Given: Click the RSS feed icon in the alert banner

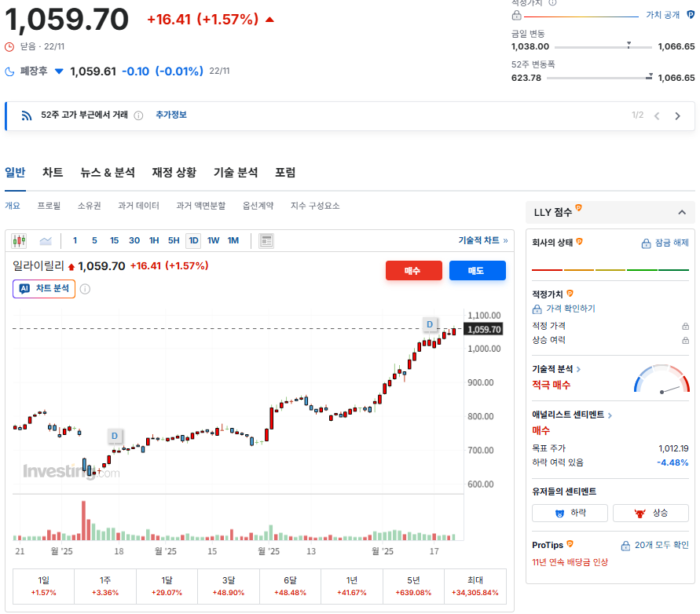Looking at the screenshot, I should pyautogui.click(x=27, y=115).
